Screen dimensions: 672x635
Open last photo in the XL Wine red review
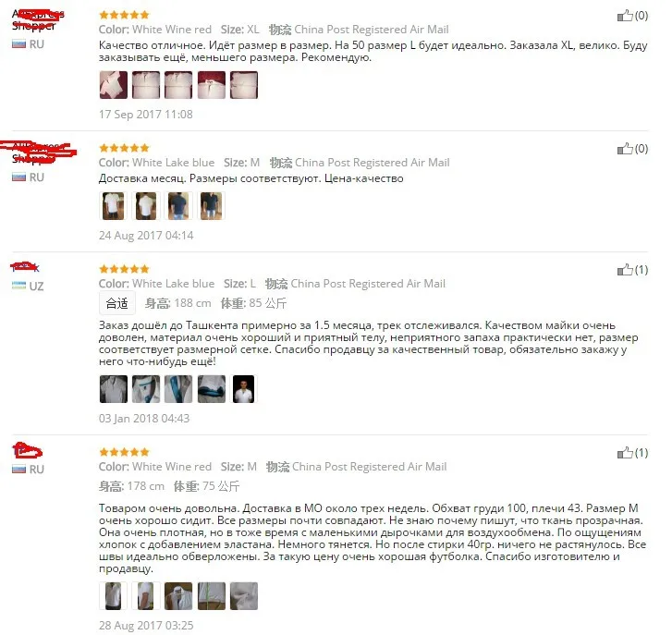coord(244,85)
